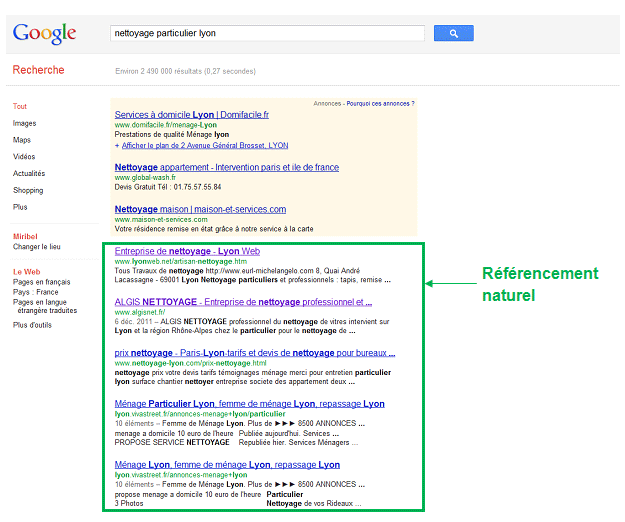Expand 'Afficher le plan de 2 Avenue Général Brosset'

click(205, 145)
